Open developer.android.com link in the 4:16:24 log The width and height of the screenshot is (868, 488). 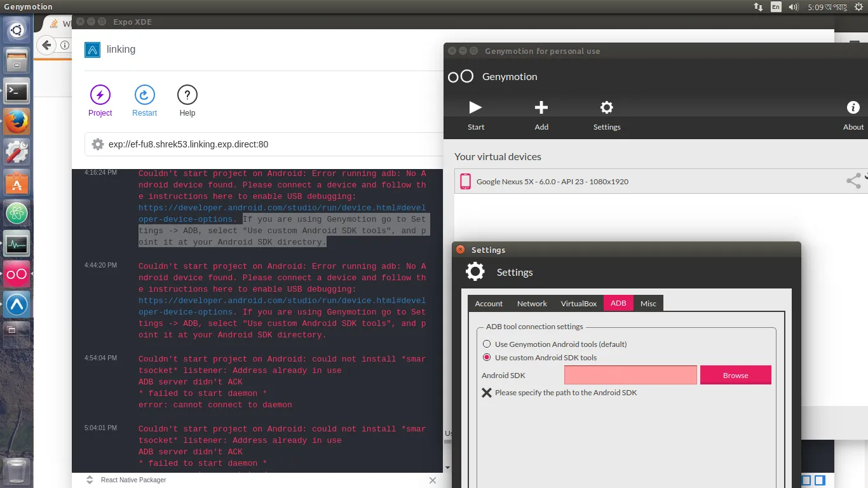pyautogui.click(x=282, y=213)
